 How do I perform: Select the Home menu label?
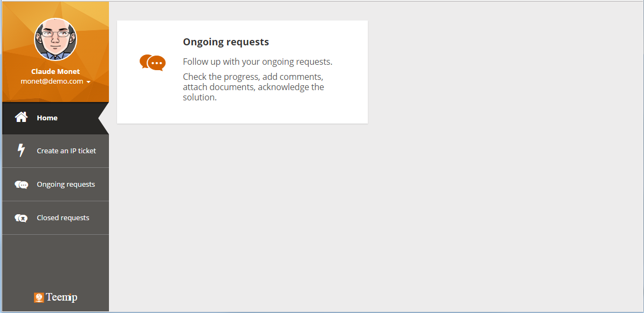coord(47,118)
